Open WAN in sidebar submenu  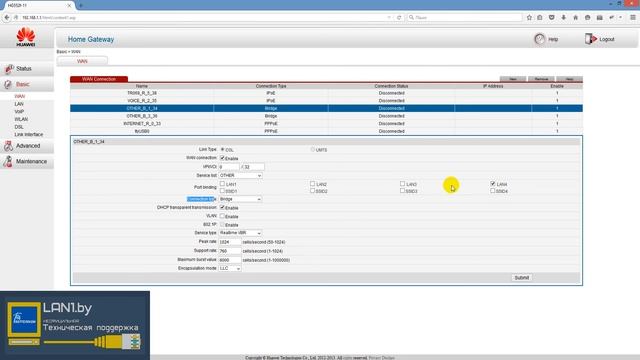tap(20, 96)
